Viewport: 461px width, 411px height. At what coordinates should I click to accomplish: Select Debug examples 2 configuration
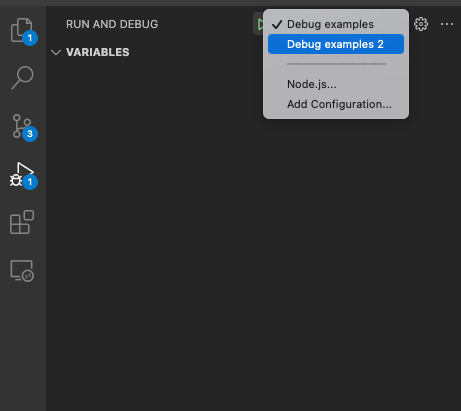[x=336, y=44]
